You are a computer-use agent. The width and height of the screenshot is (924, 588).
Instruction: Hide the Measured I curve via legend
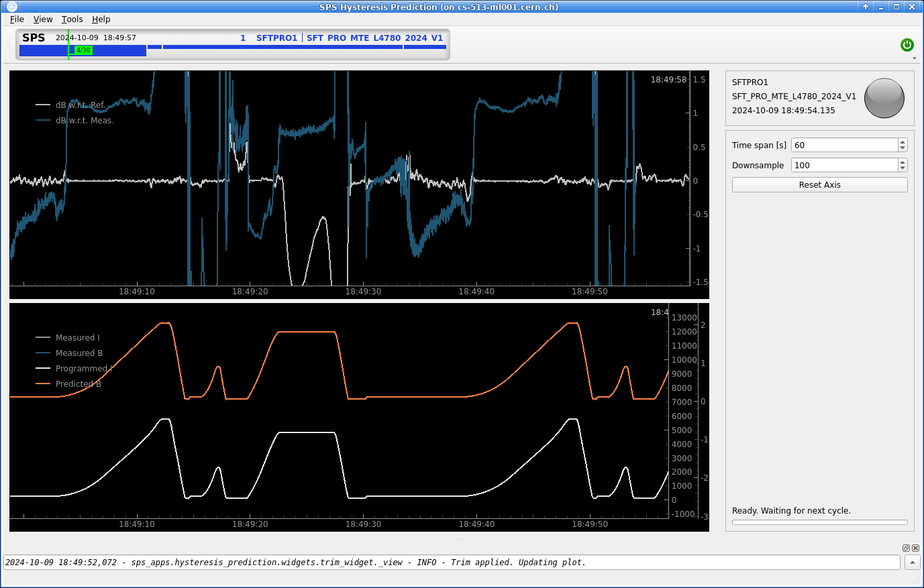77,338
